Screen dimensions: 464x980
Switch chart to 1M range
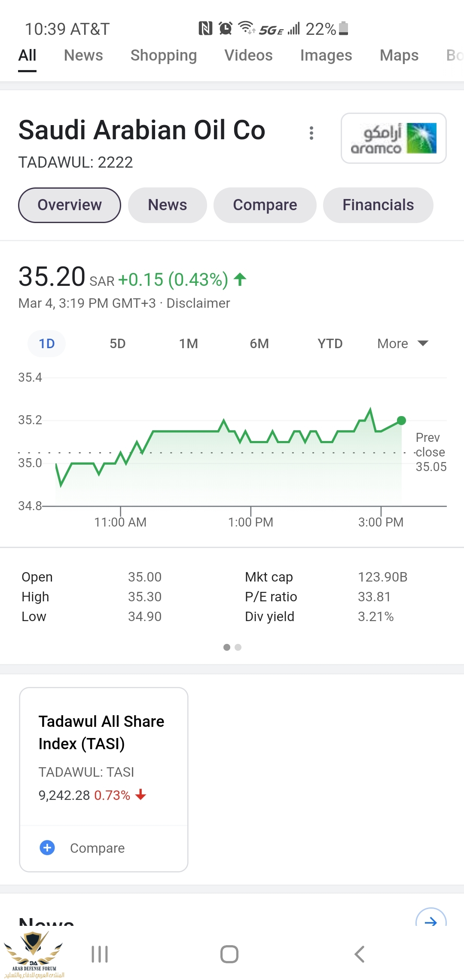point(188,343)
